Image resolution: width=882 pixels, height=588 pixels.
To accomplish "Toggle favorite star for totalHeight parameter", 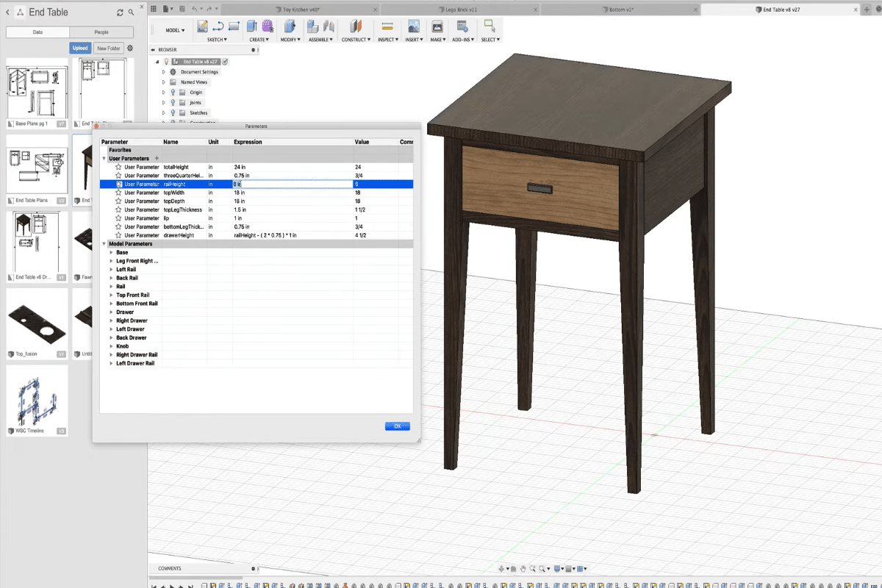I will pyautogui.click(x=118, y=168).
